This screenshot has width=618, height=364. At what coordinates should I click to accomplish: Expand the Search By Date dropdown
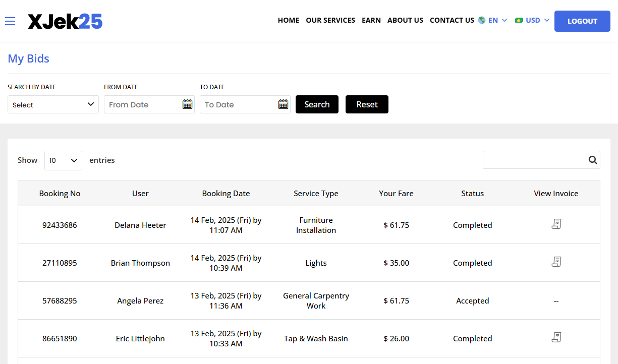click(x=53, y=104)
